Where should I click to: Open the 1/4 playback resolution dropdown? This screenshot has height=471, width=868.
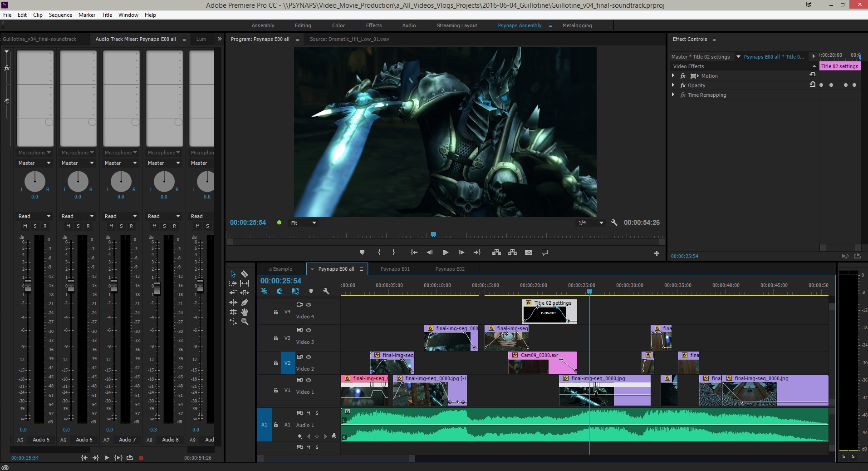pos(590,223)
